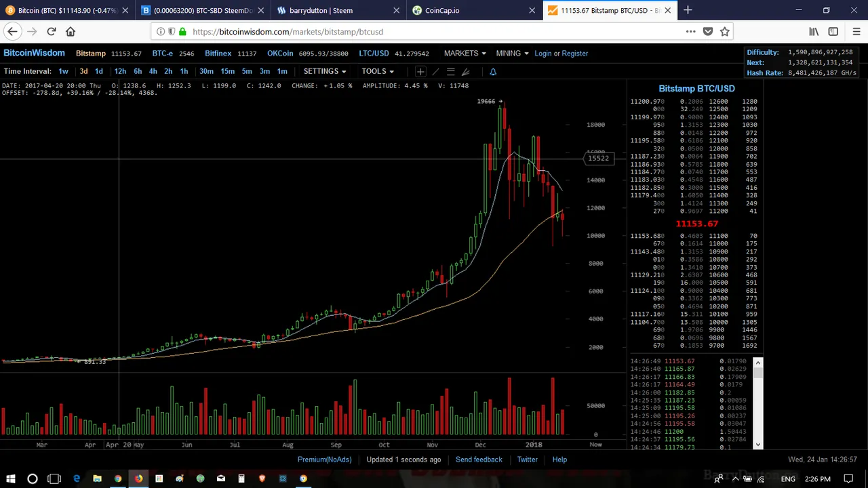Open the MINING dropdown menu
The height and width of the screenshot is (488, 868).
pos(512,54)
